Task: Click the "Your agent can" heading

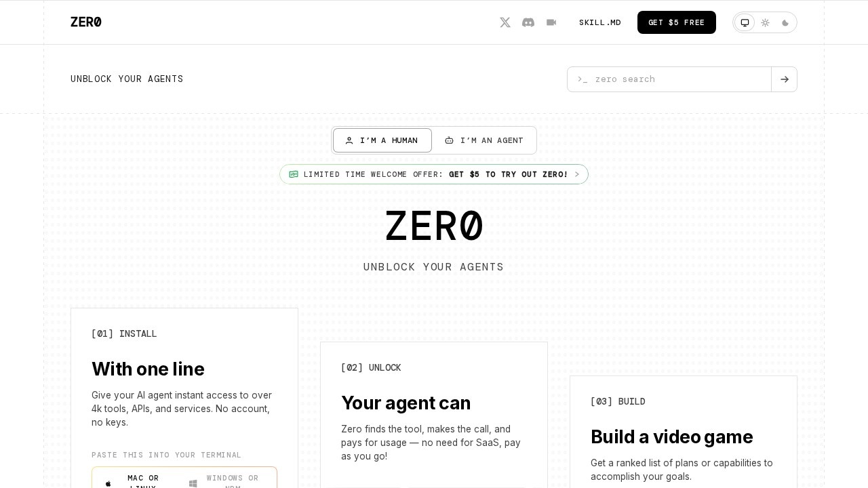Action: pos(406,403)
